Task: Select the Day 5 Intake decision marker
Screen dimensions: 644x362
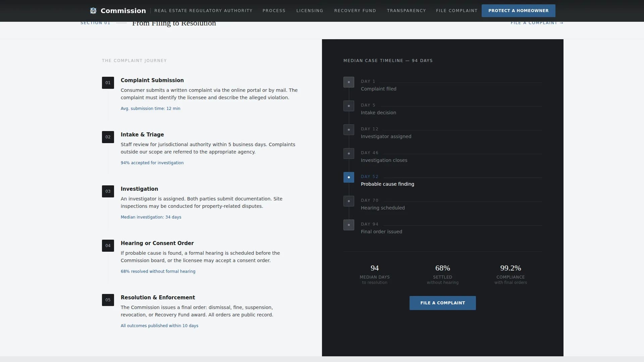Action: [349, 106]
